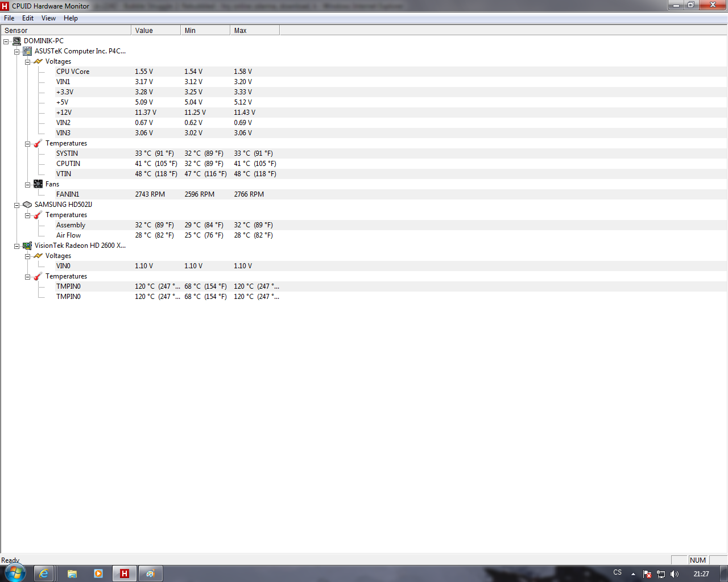Click the HWMonitor title bar icon

click(x=5, y=6)
